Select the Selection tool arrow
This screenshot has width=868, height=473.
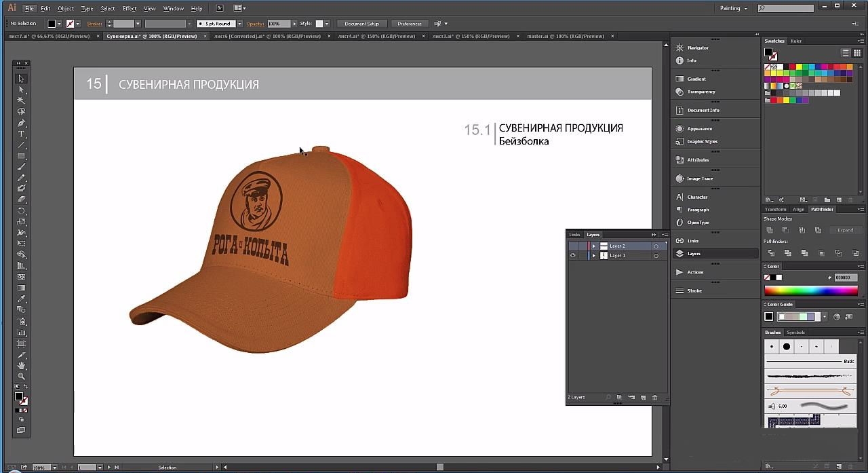[21, 79]
